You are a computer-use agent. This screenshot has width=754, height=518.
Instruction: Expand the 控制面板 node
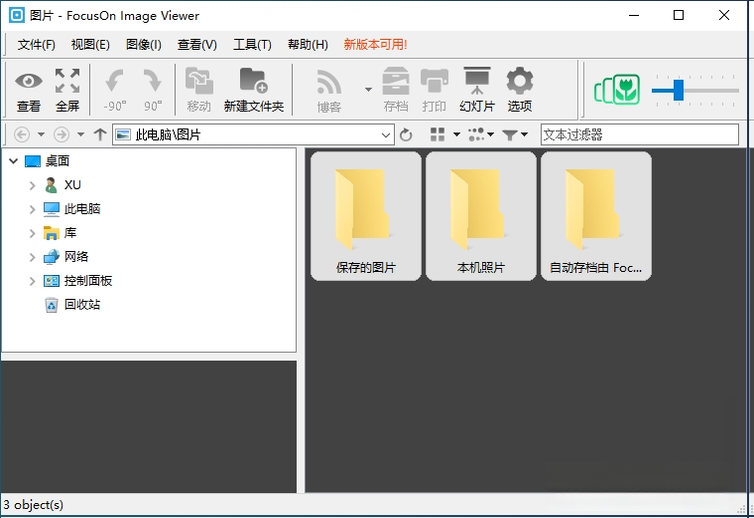(x=32, y=281)
